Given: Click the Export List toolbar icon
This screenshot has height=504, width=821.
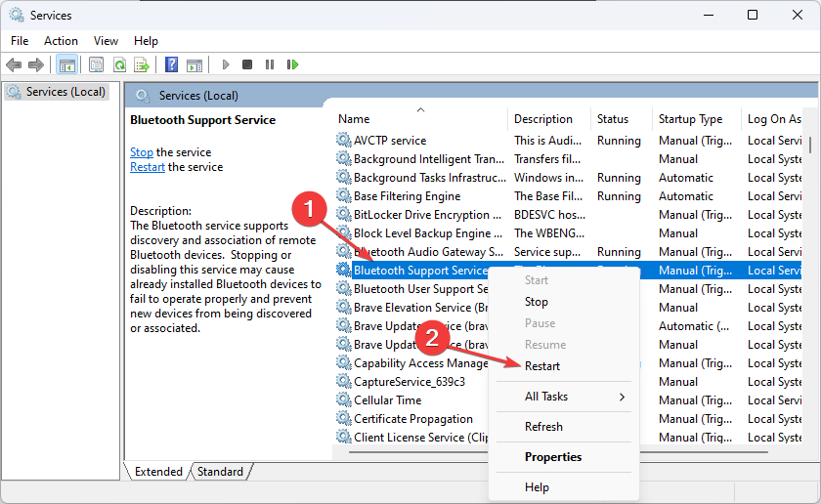Looking at the screenshot, I should [142, 64].
